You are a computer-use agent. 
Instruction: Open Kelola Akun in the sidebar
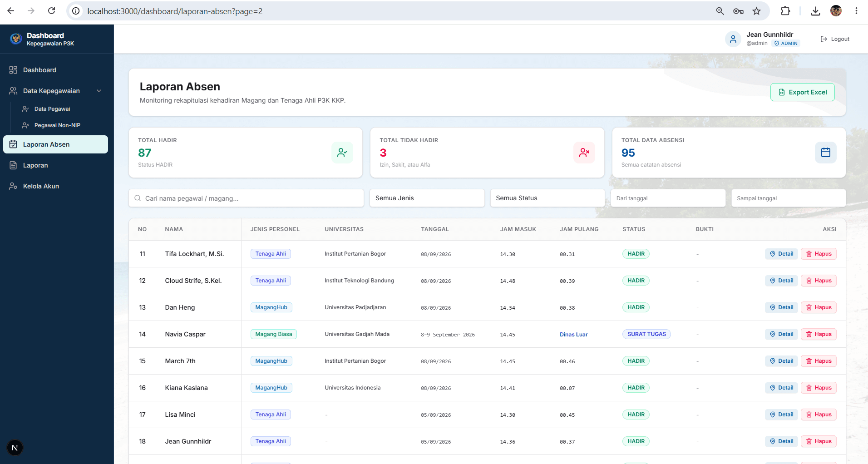(x=55, y=186)
